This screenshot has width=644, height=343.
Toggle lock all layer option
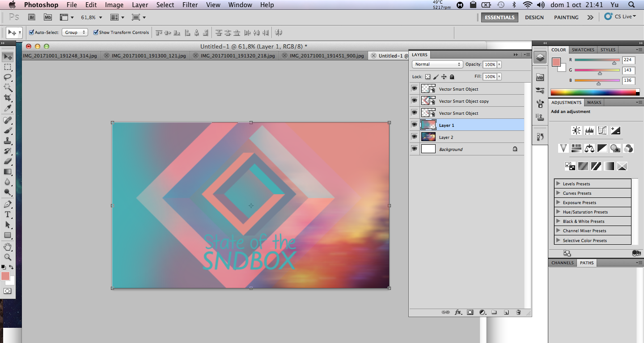452,77
